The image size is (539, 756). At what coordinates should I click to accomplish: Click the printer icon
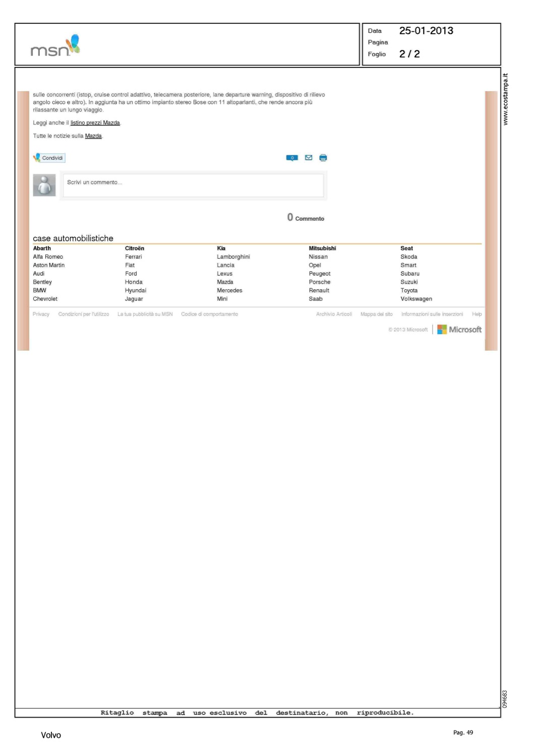click(x=323, y=158)
